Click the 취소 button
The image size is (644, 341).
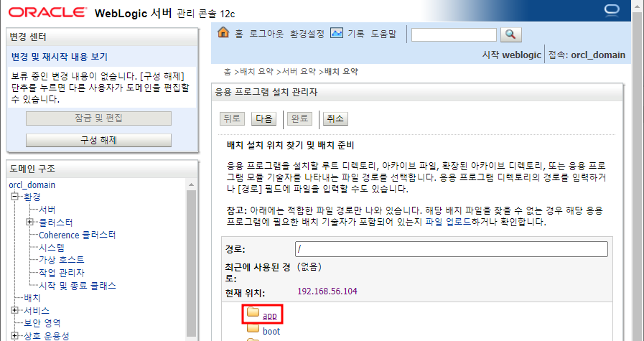(x=335, y=118)
